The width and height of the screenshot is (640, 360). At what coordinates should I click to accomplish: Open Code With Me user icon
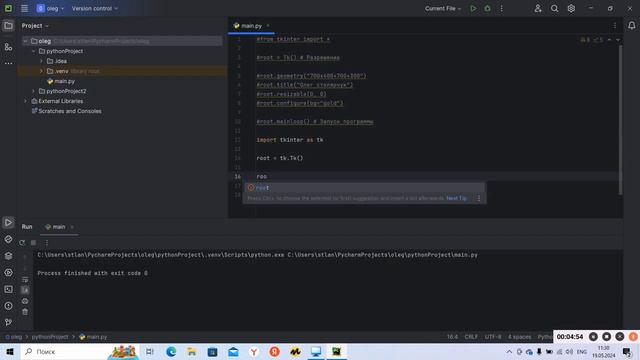[538, 8]
